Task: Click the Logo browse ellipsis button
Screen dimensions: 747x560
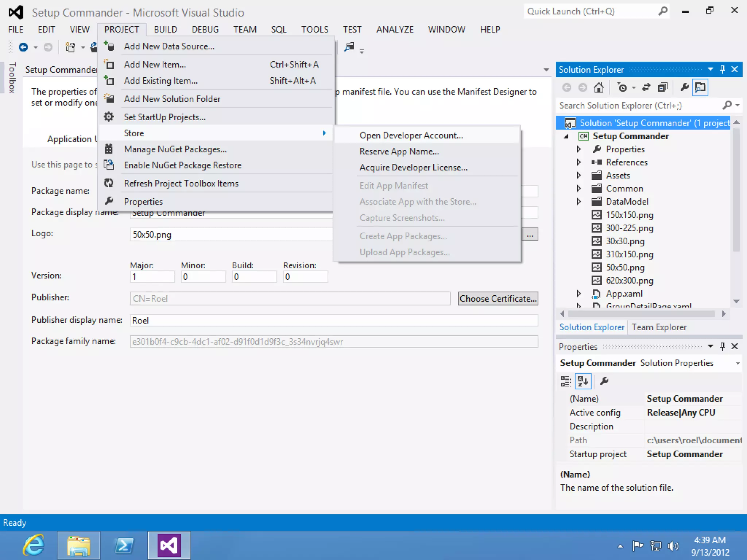Action: click(x=530, y=234)
